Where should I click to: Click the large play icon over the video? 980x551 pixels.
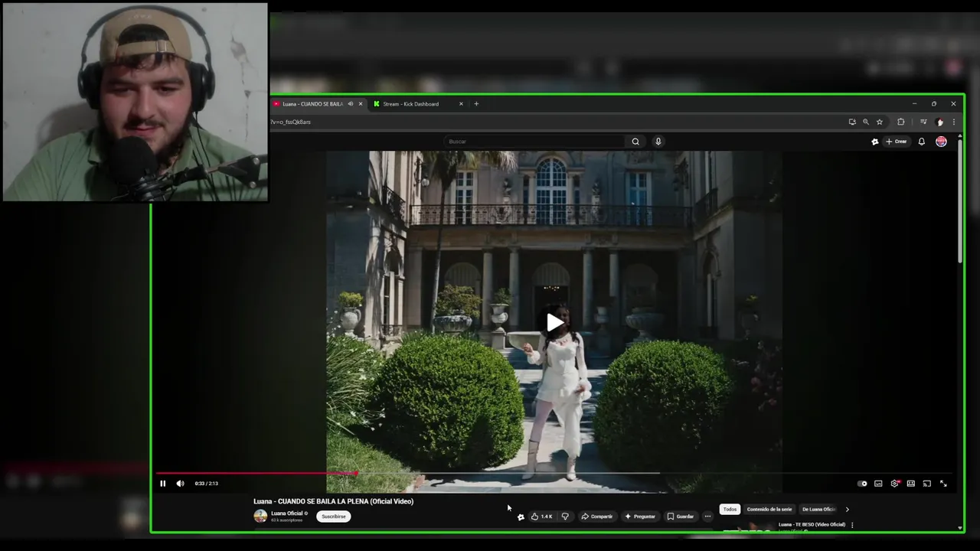[x=554, y=322]
